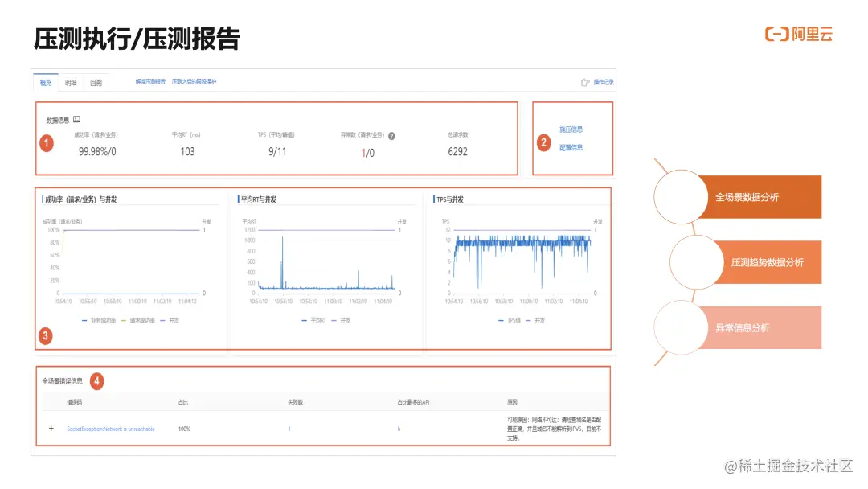Click the success rate line chart
Image resolution: width=868 pixels, height=489 pixels.
pos(131,261)
